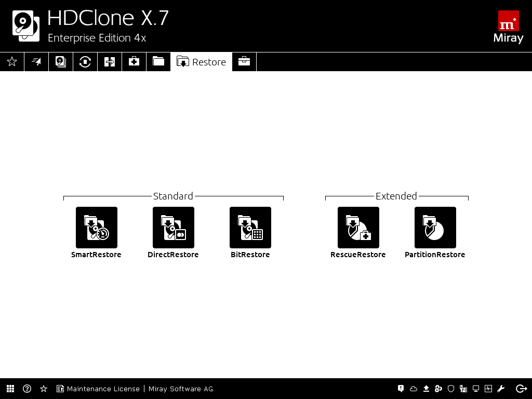Open DirectRestore

click(x=173, y=228)
